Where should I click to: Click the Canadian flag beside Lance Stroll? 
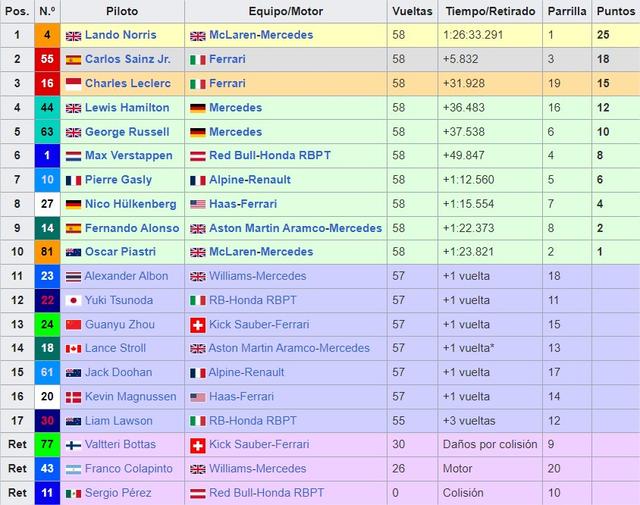pos(73,349)
